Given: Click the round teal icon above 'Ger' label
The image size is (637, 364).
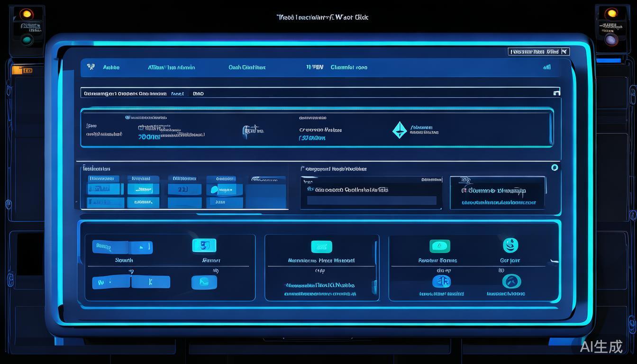Looking at the screenshot, I should click(x=510, y=245).
